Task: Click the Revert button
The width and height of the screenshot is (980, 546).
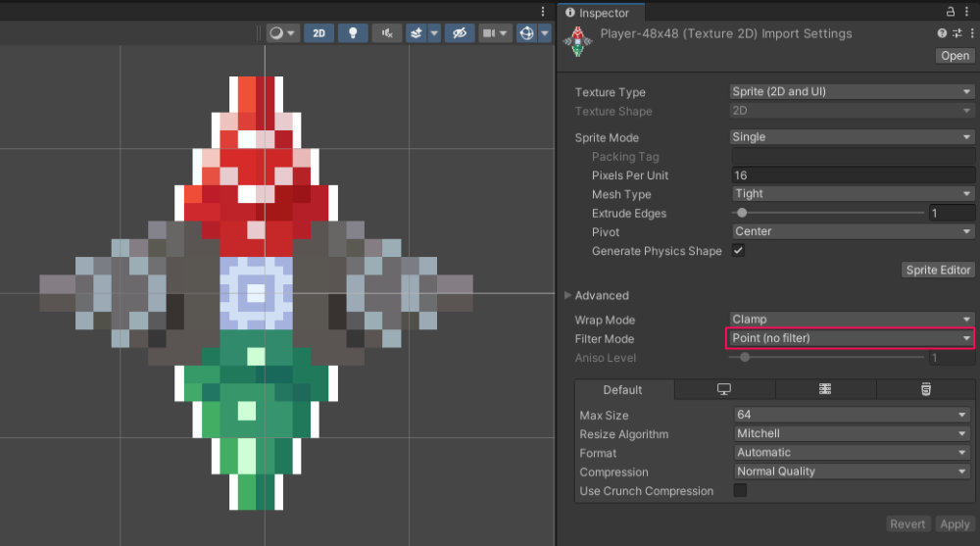Action: point(907,524)
